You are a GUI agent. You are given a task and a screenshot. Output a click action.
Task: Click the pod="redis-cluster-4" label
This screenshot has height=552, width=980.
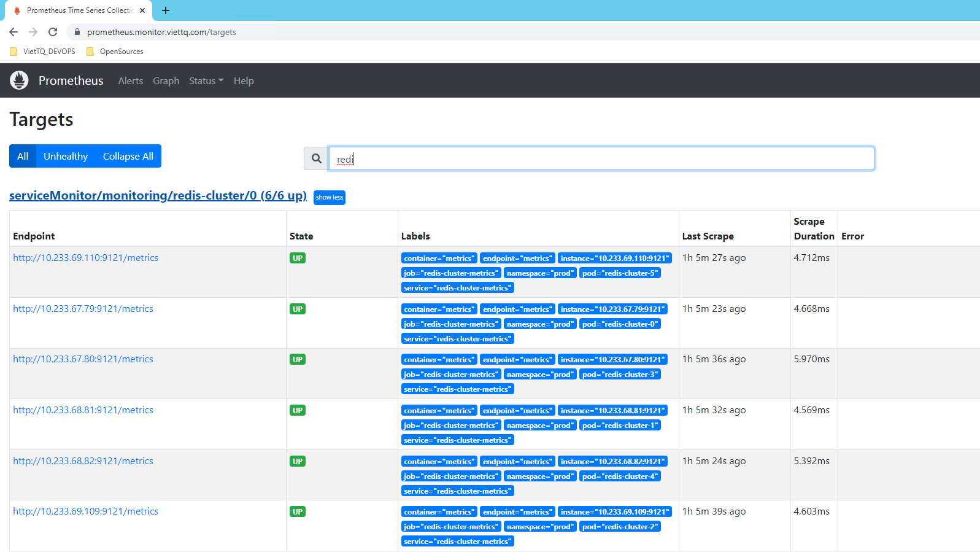(620, 476)
